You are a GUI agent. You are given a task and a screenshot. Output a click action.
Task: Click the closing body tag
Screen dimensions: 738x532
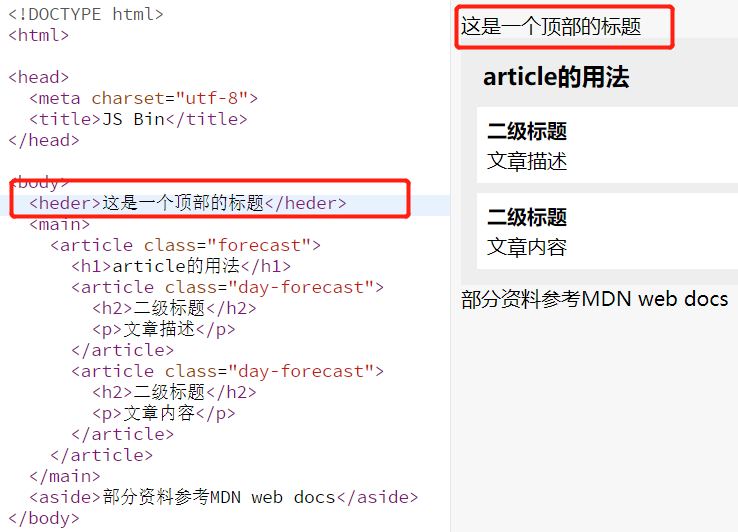[44, 518]
